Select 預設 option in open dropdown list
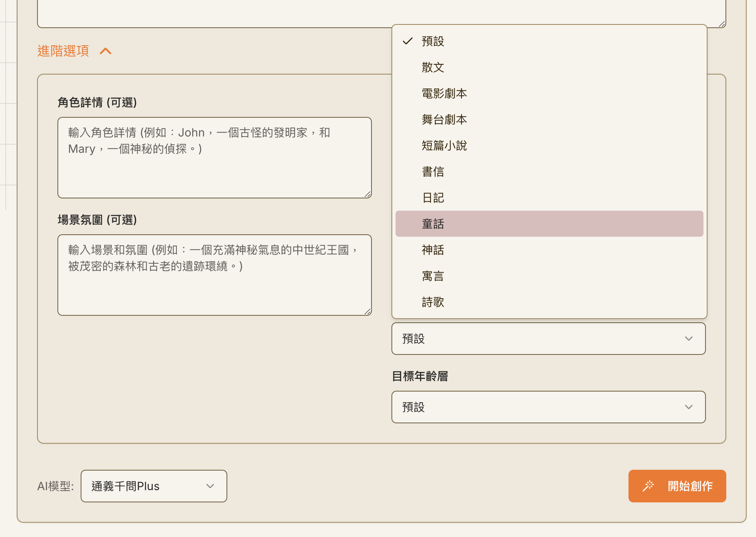Screen dimensions: 756x537 point(549,41)
